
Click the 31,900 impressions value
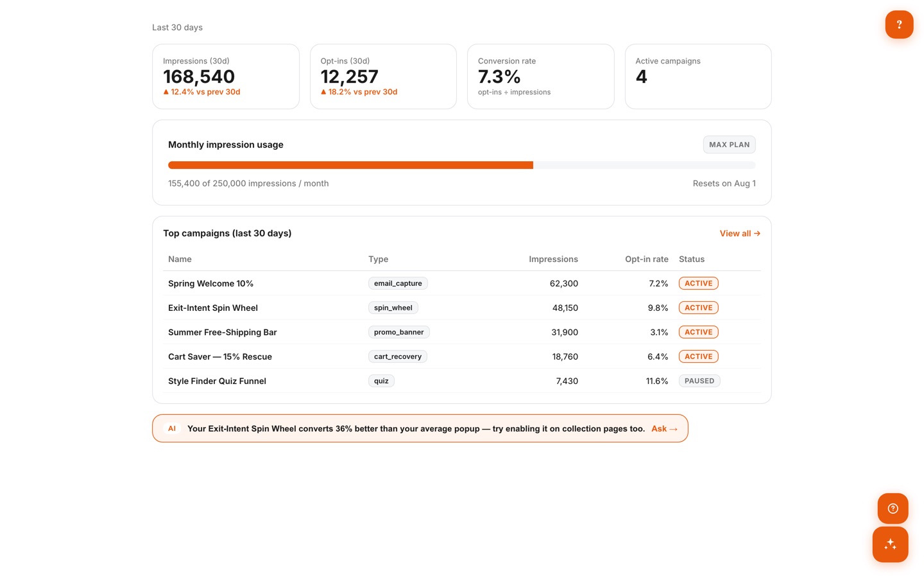click(565, 332)
